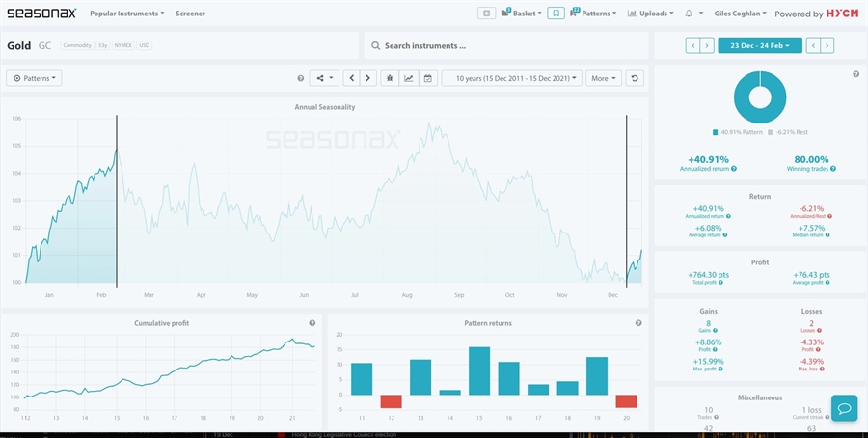
Task: Open the 10 years date range dropdown
Action: pyautogui.click(x=511, y=78)
